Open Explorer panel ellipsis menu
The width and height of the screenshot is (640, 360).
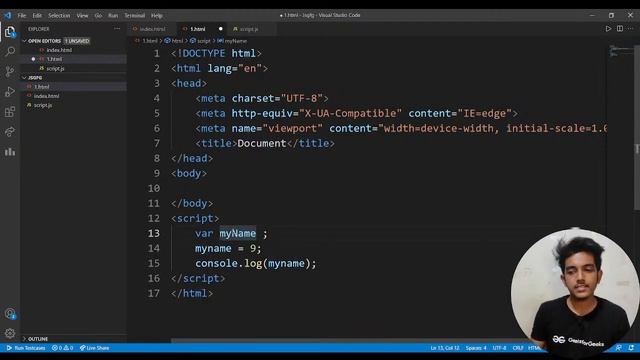click(x=117, y=29)
